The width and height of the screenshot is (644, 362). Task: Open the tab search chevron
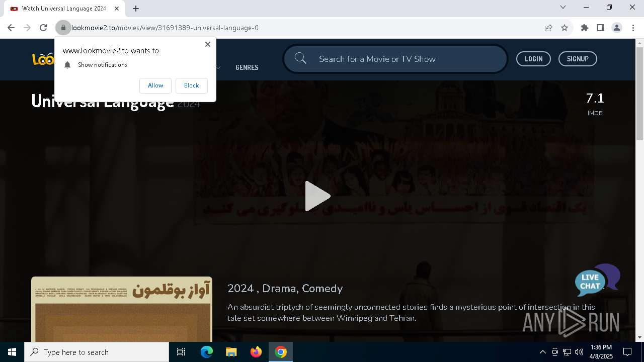tap(563, 7)
